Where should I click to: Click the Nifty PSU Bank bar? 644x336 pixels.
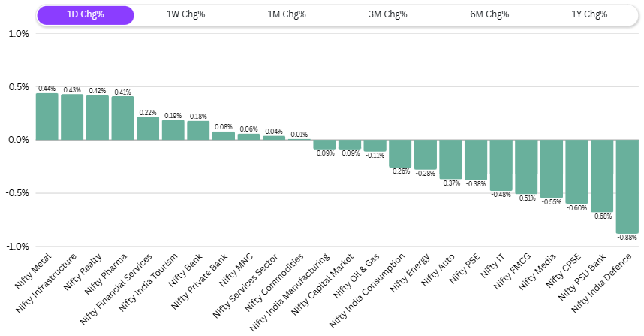601,175
